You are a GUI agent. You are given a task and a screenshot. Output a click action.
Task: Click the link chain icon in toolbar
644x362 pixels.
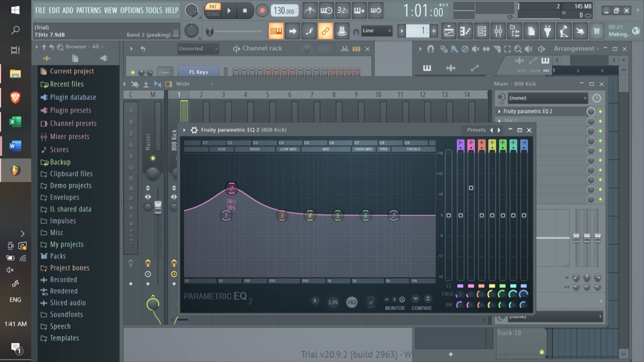(x=325, y=31)
